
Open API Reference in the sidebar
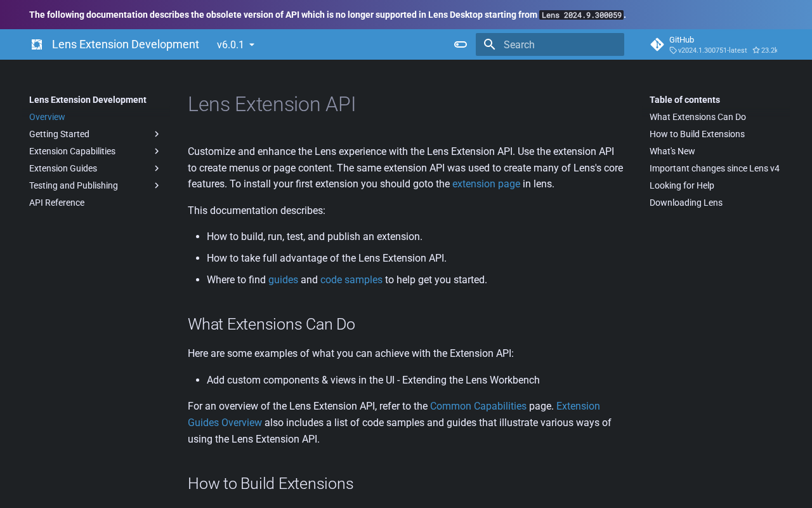pos(56,203)
